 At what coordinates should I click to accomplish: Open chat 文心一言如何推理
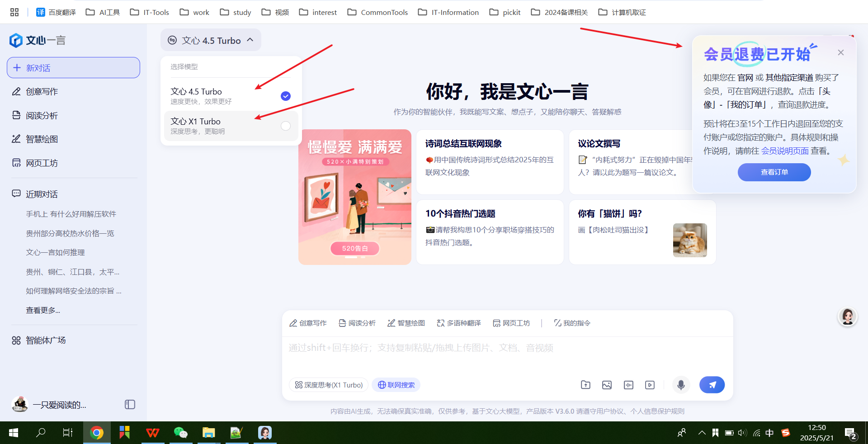click(55, 252)
